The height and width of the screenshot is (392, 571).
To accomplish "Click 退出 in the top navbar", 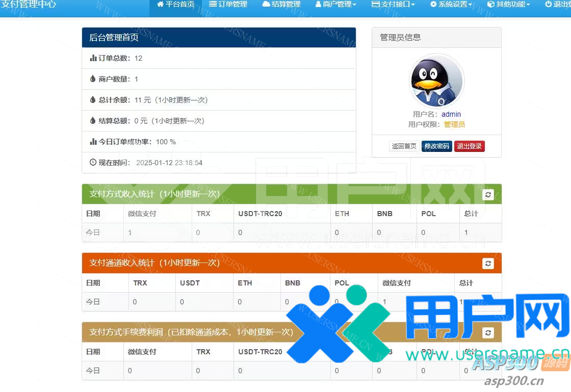I will pos(558,5).
